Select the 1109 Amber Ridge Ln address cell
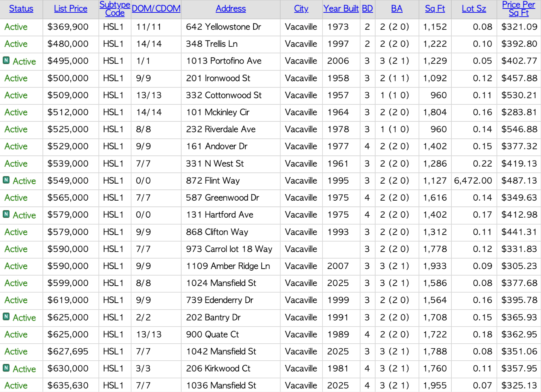Screen dimensions: 541x392 point(228,266)
